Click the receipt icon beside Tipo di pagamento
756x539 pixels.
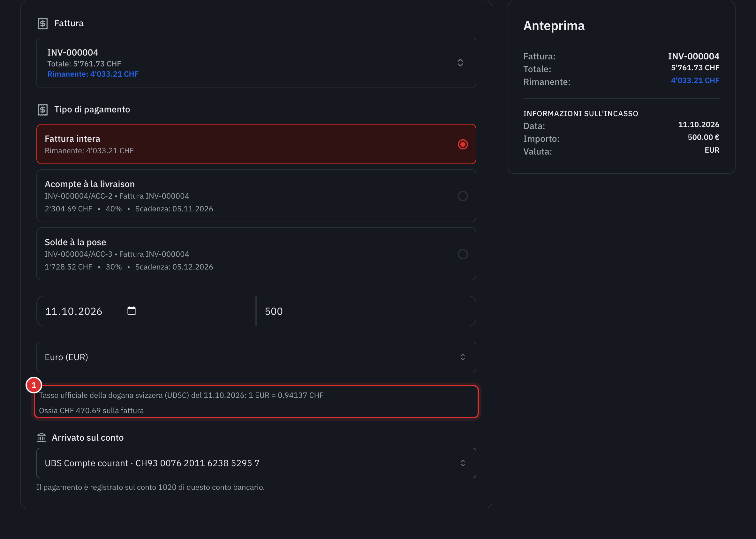(43, 110)
